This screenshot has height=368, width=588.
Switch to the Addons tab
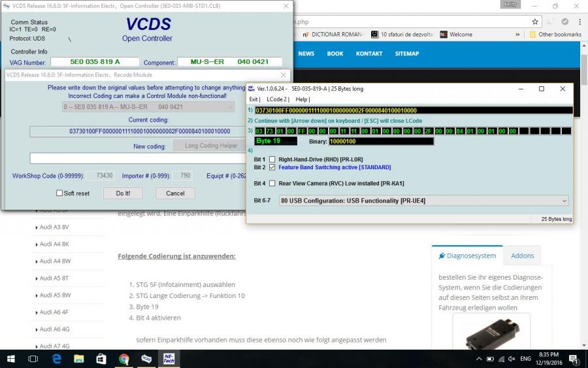(522, 256)
